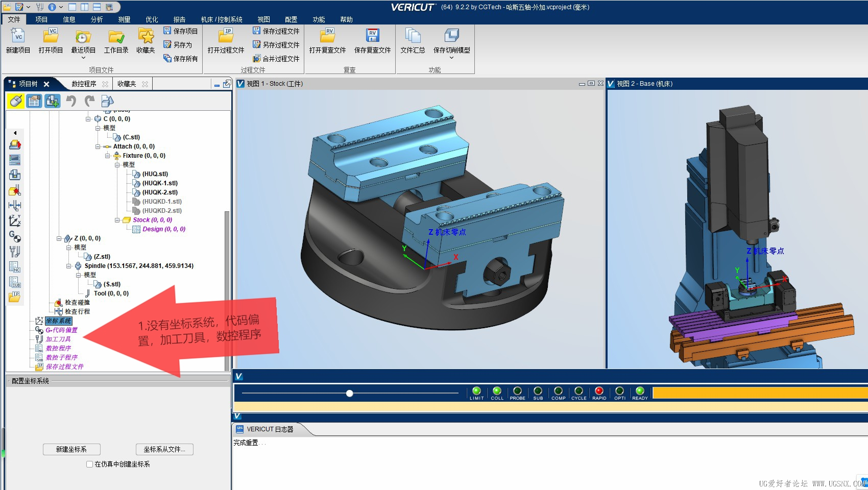Click the LIMIT status light

pos(476,391)
